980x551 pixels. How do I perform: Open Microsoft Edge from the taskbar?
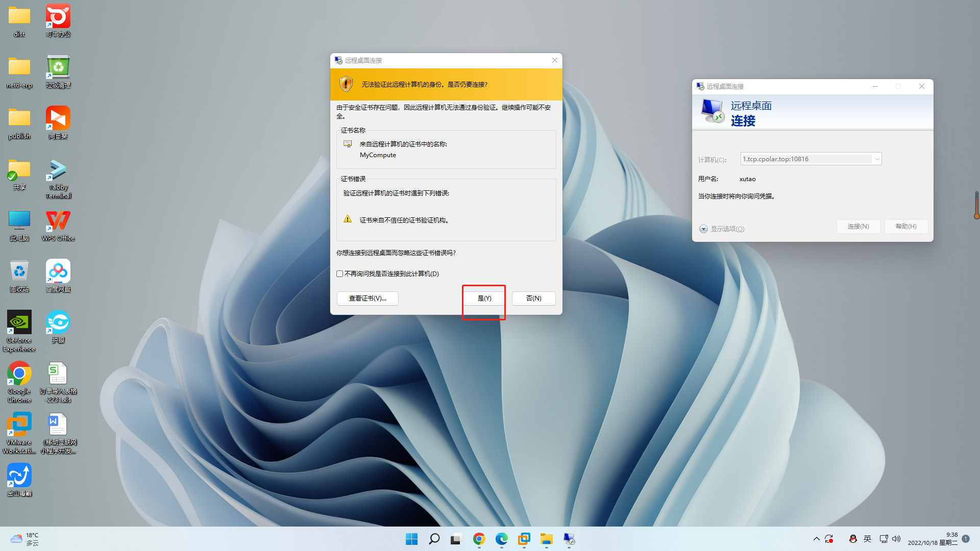[x=502, y=539]
